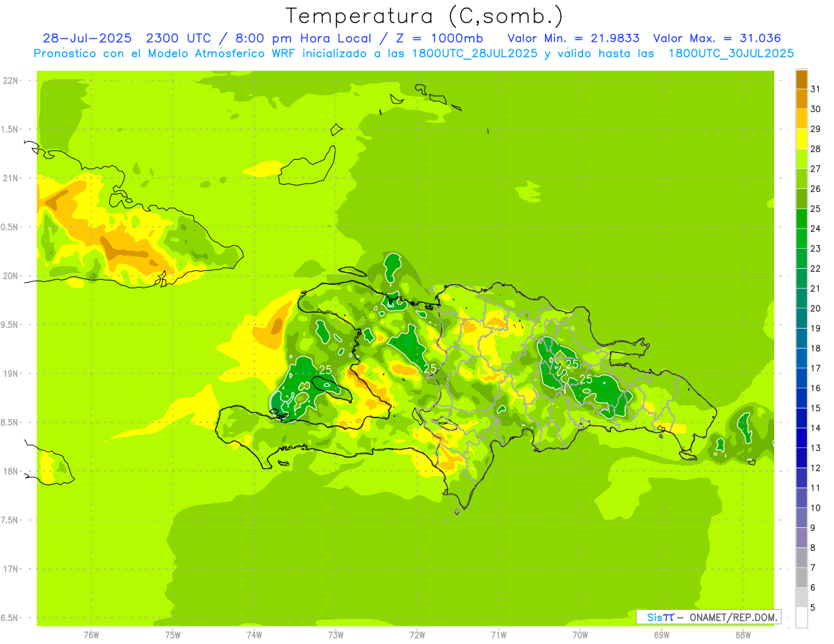Image resolution: width=834 pixels, height=644 pixels.
Task: Click the longitude label "74W"
Action: 254,635
